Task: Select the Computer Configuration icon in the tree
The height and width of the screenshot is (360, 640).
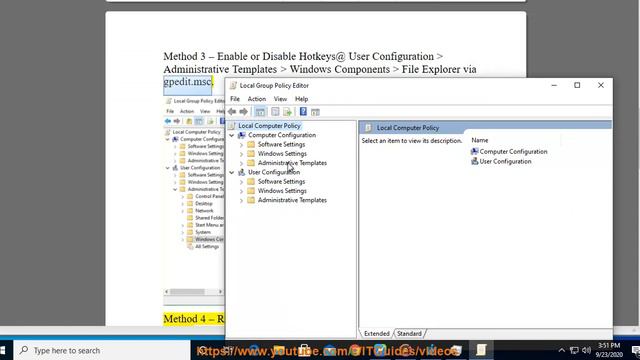Action: [x=242, y=135]
